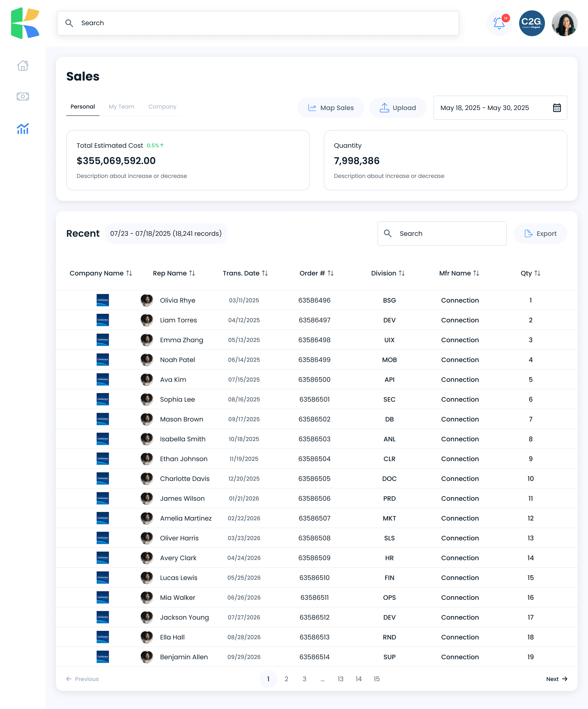Sort by Qty arrows
The height and width of the screenshot is (709, 588).
[537, 273]
